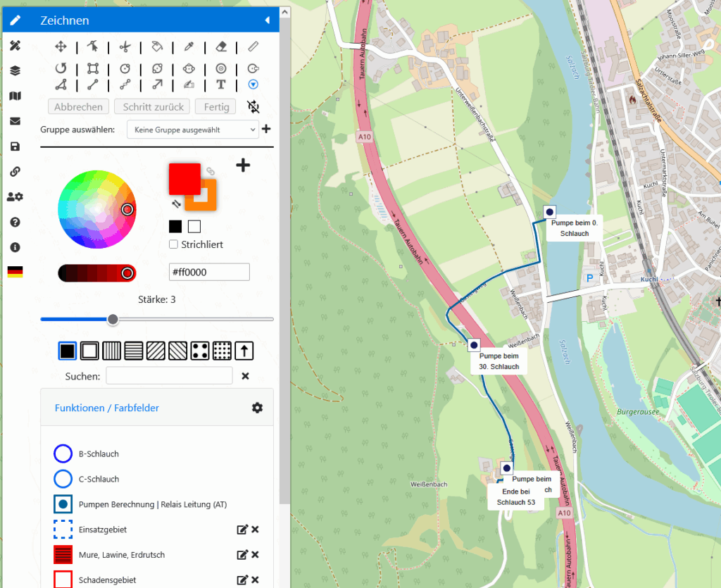The height and width of the screenshot is (588, 721).
Task: Select the outline-only fill pattern
Action: tap(89, 351)
